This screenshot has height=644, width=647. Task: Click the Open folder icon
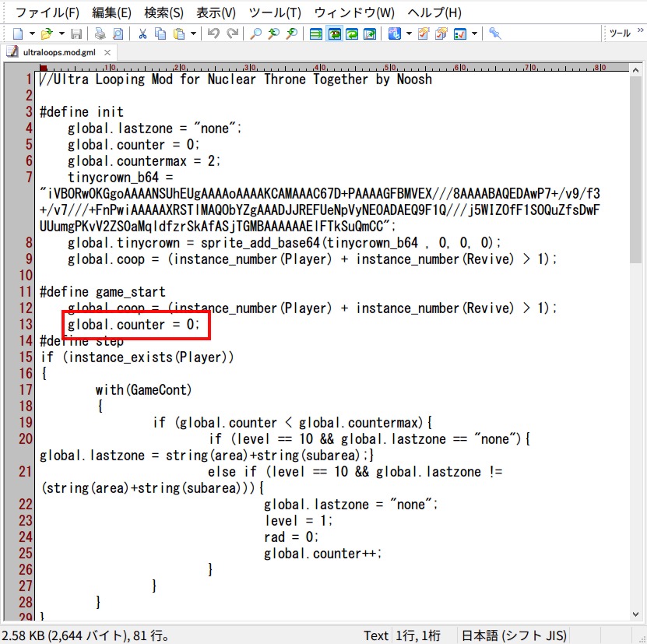pos(47,33)
